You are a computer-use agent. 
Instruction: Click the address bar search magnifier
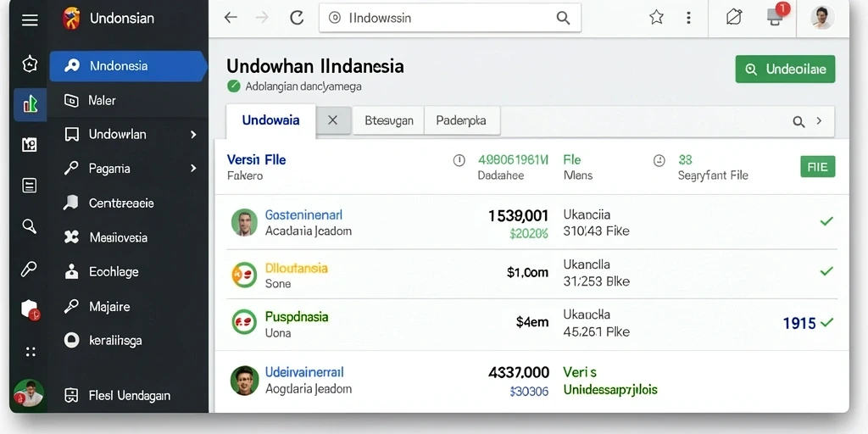coord(563,19)
